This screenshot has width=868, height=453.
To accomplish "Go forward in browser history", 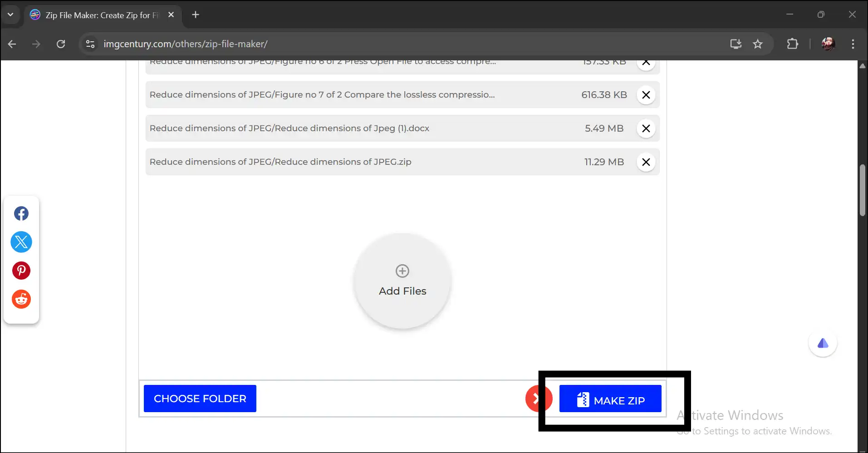I will click(x=36, y=44).
